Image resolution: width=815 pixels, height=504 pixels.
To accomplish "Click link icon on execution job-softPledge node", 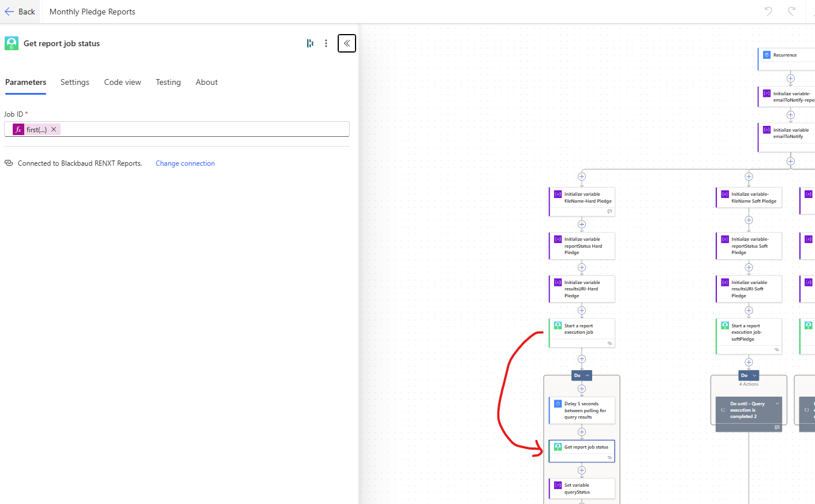I will coord(777,349).
